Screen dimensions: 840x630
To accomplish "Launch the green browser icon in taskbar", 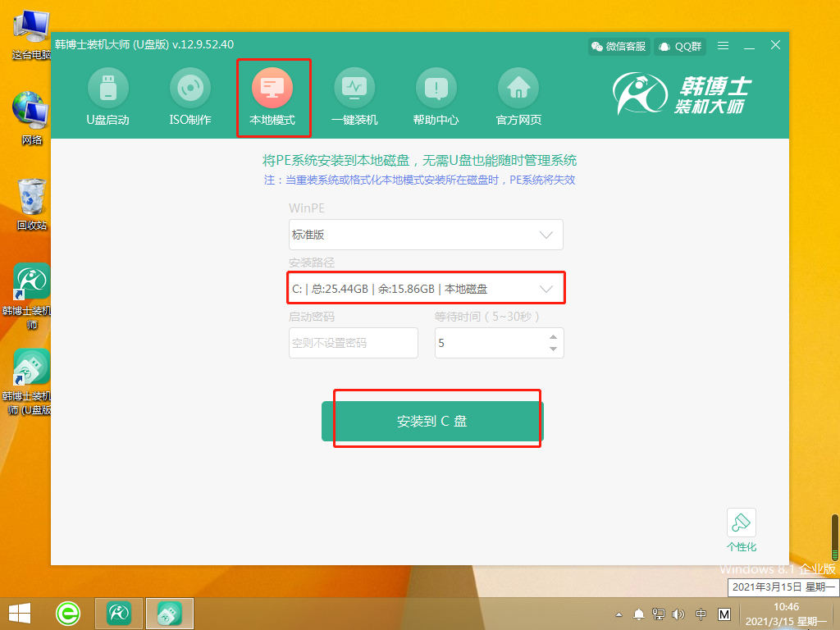I will coord(68,612).
